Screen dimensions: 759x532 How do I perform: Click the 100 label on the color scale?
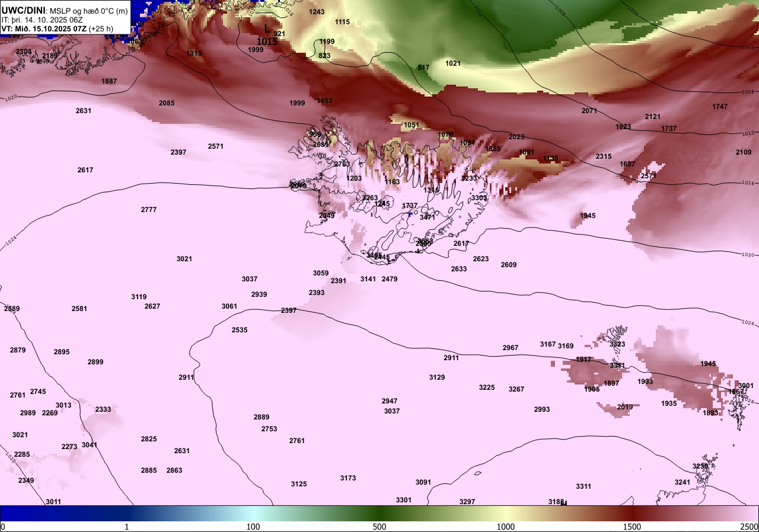[x=253, y=526]
